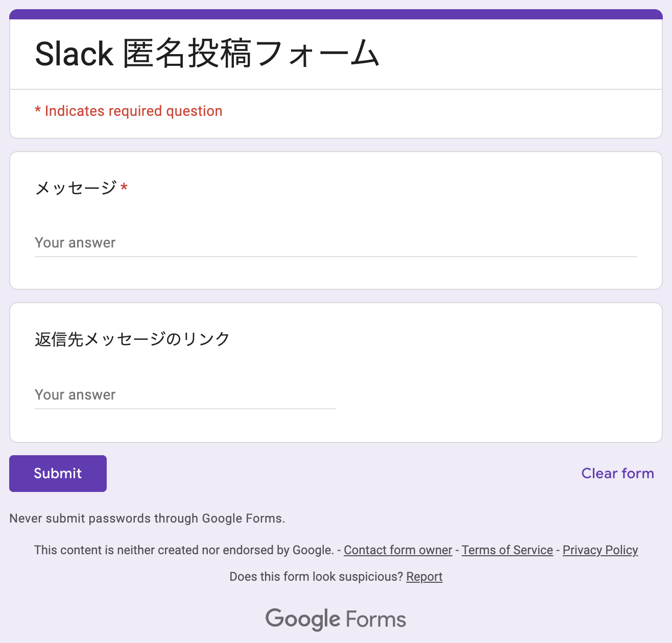This screenshot has width=672, height=643.
Task: Click the red required asterisk next to メッセージ
Action: pos(124,187)
